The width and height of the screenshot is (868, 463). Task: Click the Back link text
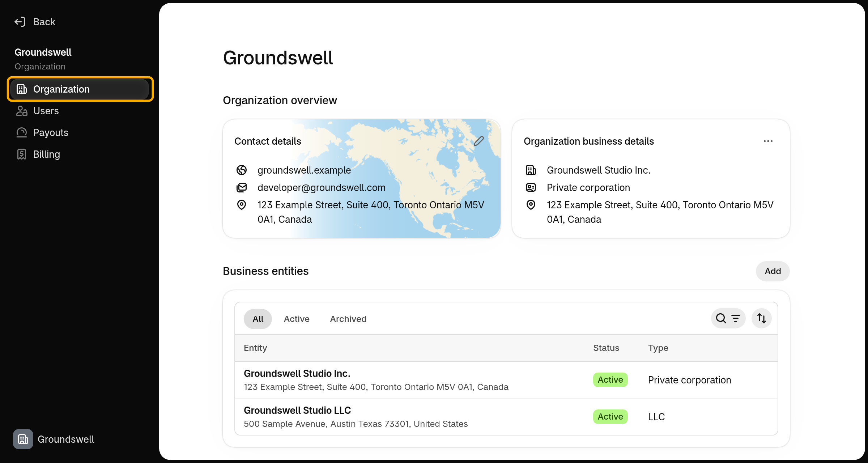click(44, 22)
